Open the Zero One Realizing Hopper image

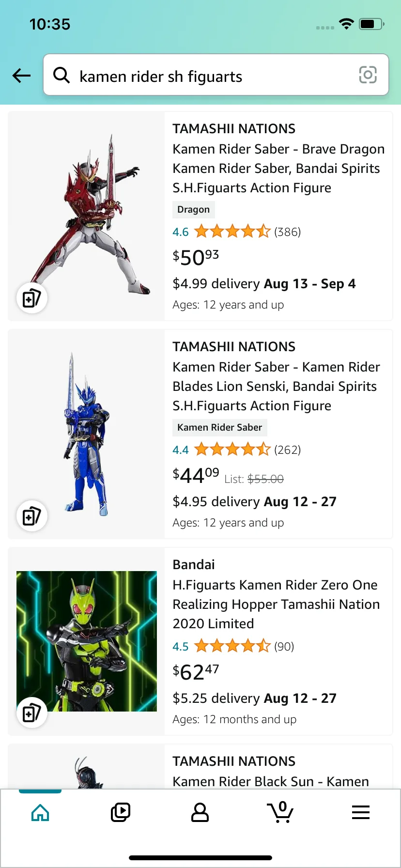tap(87, 640)
